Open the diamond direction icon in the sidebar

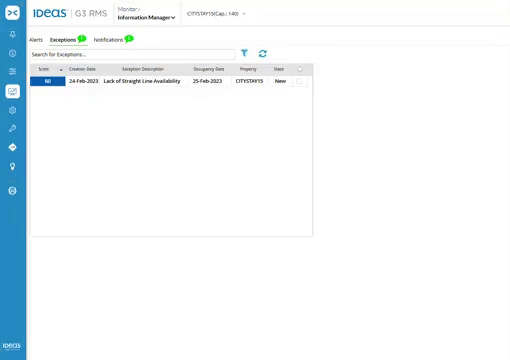pos(13,147)
